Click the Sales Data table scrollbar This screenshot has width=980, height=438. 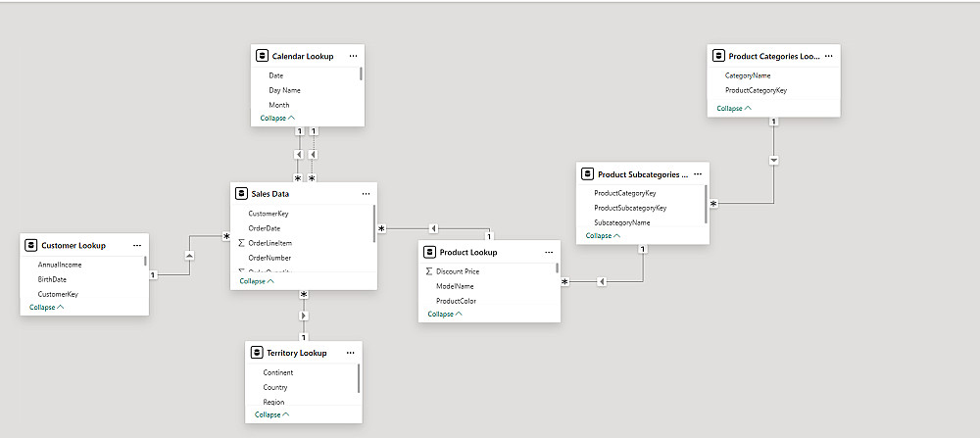pos(374,223)
